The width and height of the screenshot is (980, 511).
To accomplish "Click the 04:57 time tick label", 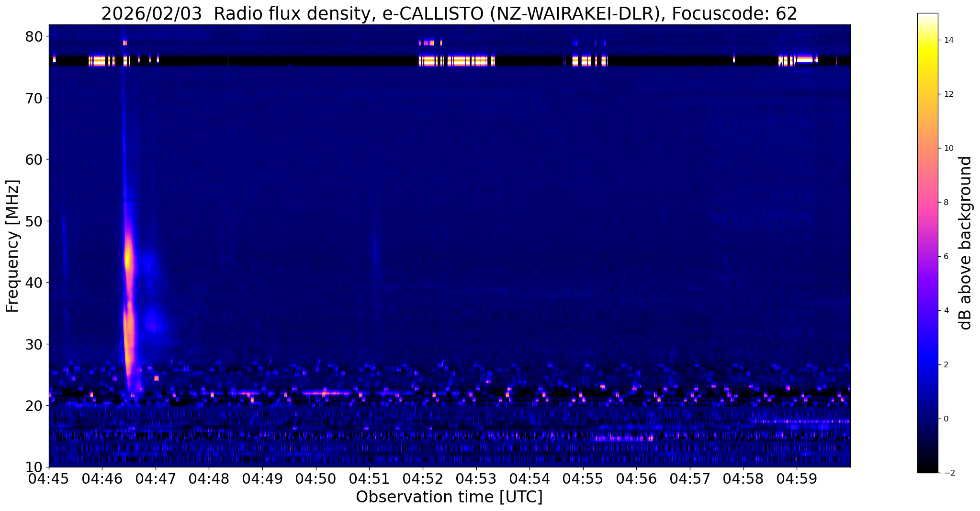I will click(689, 478).
